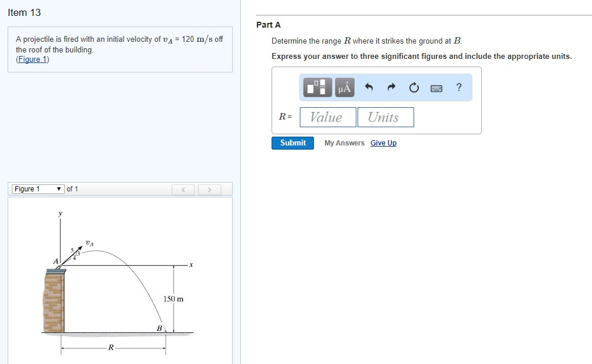
Task: Click the Units input field
Action: coord(385,117)
